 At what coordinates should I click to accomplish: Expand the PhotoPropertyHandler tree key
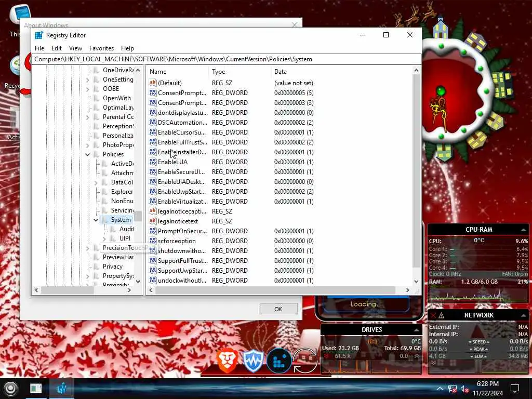click(x=87, y=145)
